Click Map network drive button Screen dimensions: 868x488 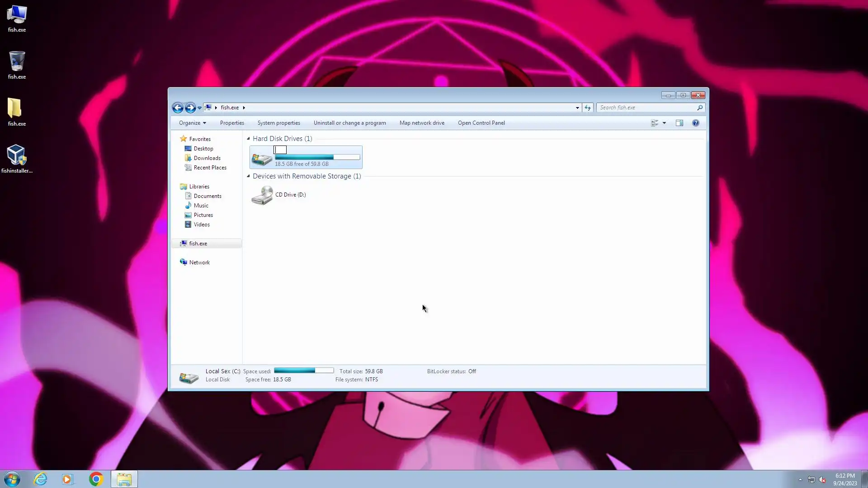tap(422, 123)
